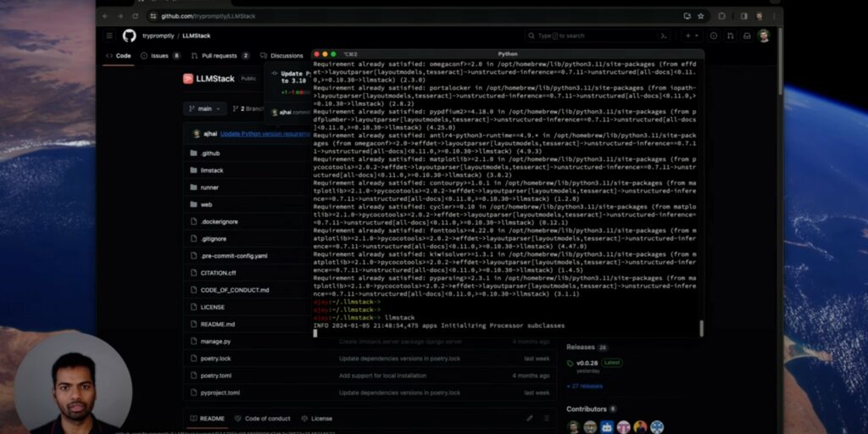The width and height of the screenshot is (868, 434).
Task: Open the GitHub notifications inbox icon
Action: [x=747, y=36]
